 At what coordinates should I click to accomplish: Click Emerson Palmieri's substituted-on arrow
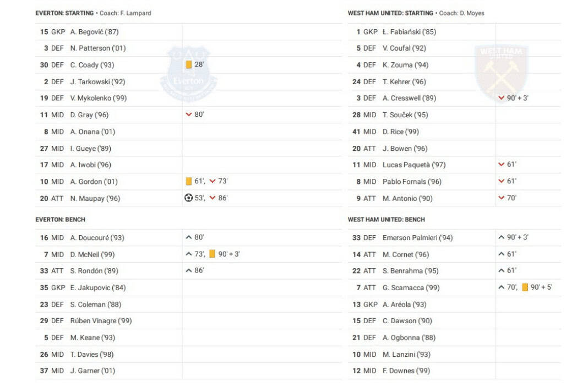(501, 238)
